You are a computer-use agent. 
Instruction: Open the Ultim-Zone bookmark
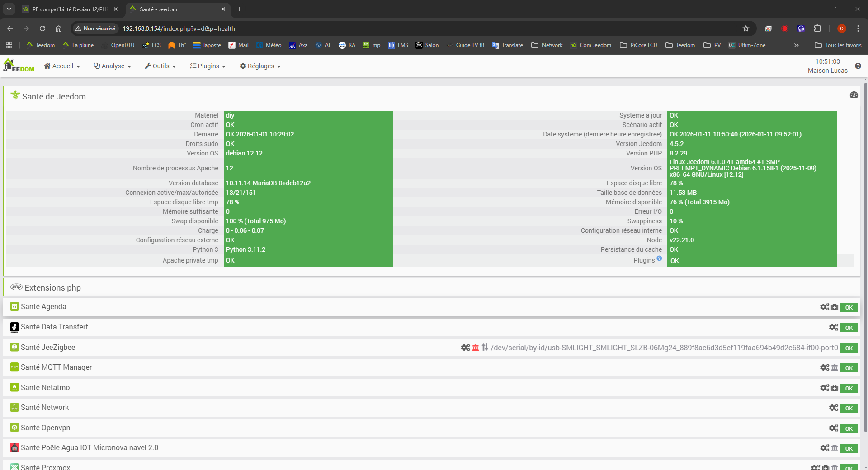point(747,45)
